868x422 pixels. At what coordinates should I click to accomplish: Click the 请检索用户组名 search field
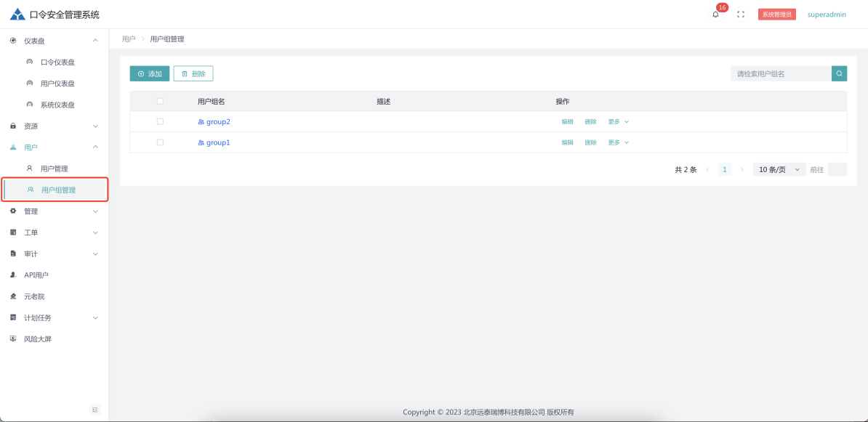click(781, 73)
